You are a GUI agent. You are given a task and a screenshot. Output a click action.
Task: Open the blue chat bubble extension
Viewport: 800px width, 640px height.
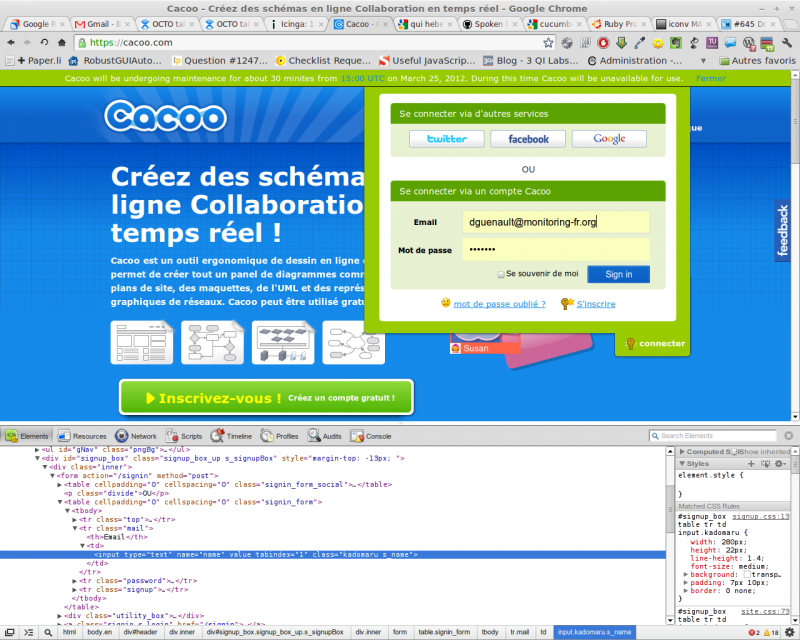(730, 43)
